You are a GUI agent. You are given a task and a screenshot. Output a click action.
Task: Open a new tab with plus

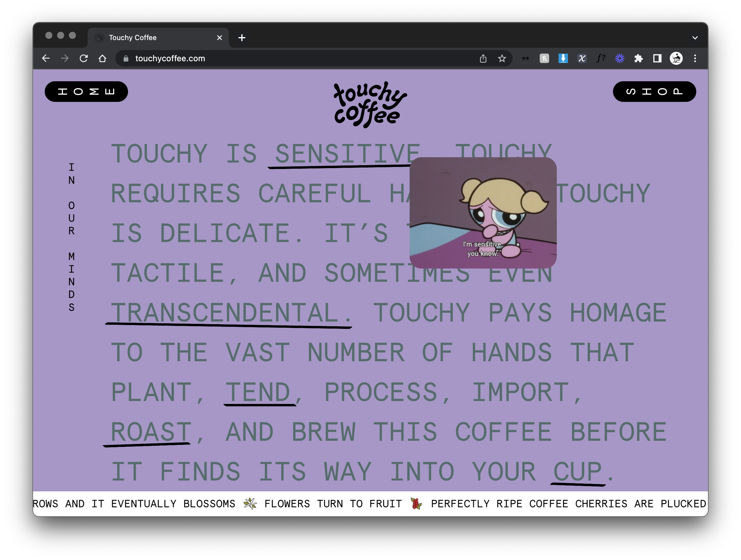pyautogui.click(x=242, y=37)
